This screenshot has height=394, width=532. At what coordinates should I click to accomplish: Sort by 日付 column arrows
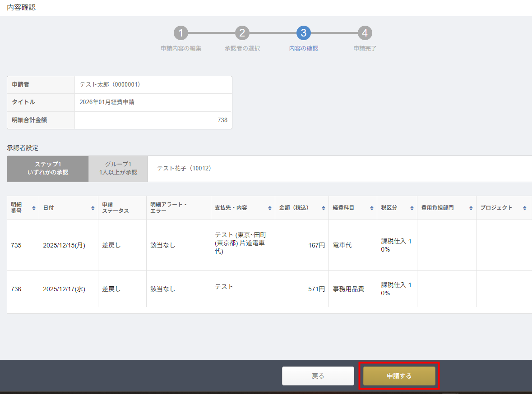pyautogui.click(x=93, y=208)
